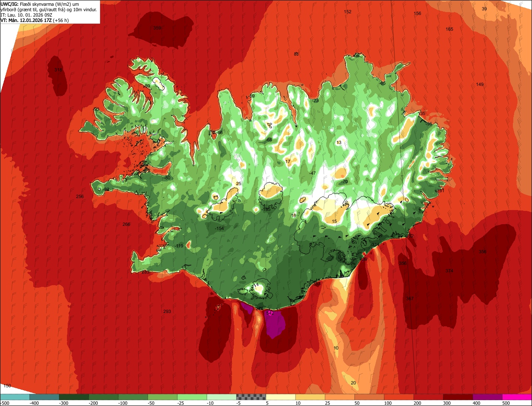The image size is (532, 406).
Task: Click the map value -80
Action: point(167,178)
